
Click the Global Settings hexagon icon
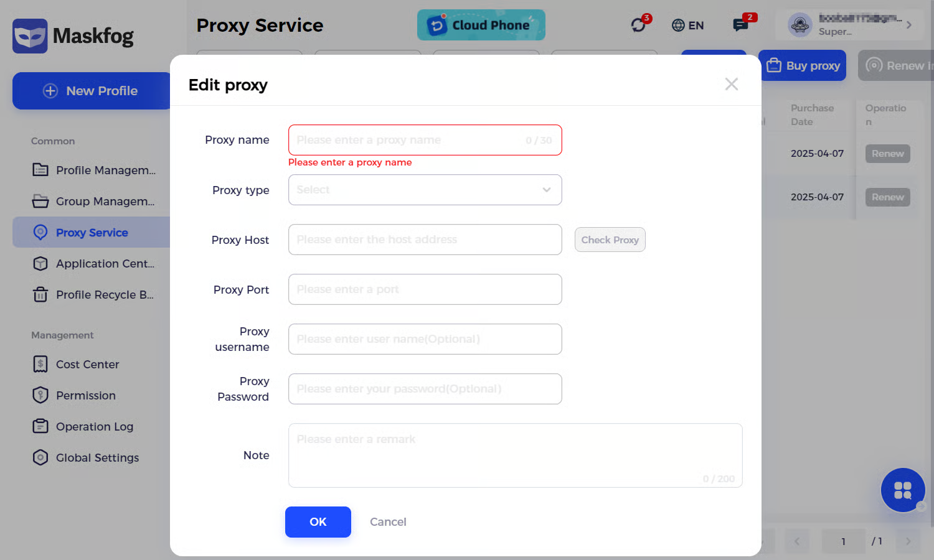click(40, 457)
